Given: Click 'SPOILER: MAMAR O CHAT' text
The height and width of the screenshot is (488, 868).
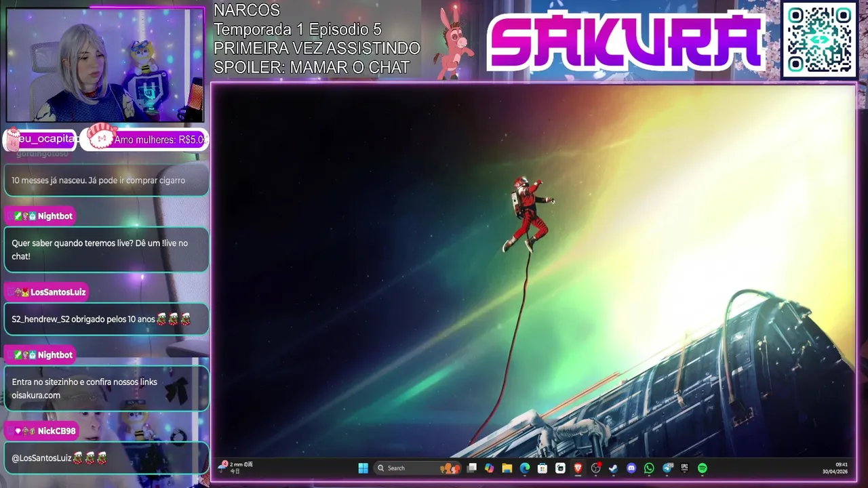Looking at the screenshot, I should click(x=312, y=67).
